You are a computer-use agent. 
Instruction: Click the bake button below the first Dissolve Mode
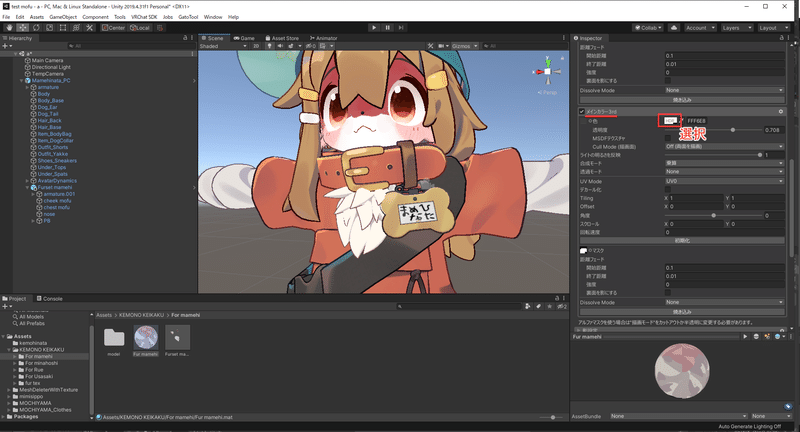(x=682, y=99)
